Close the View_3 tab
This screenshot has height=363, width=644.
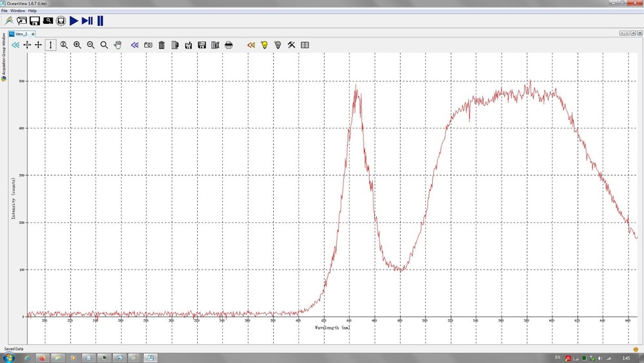33,34
